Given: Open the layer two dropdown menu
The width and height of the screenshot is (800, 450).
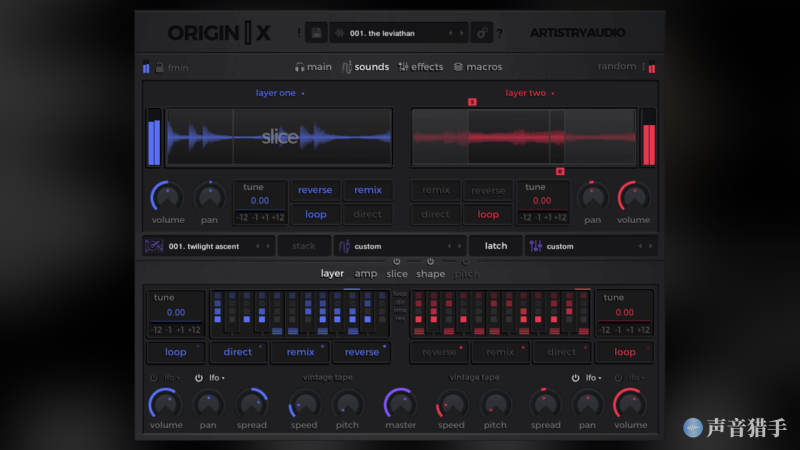Looking at the screenshot, I should [x=530, y=93].
